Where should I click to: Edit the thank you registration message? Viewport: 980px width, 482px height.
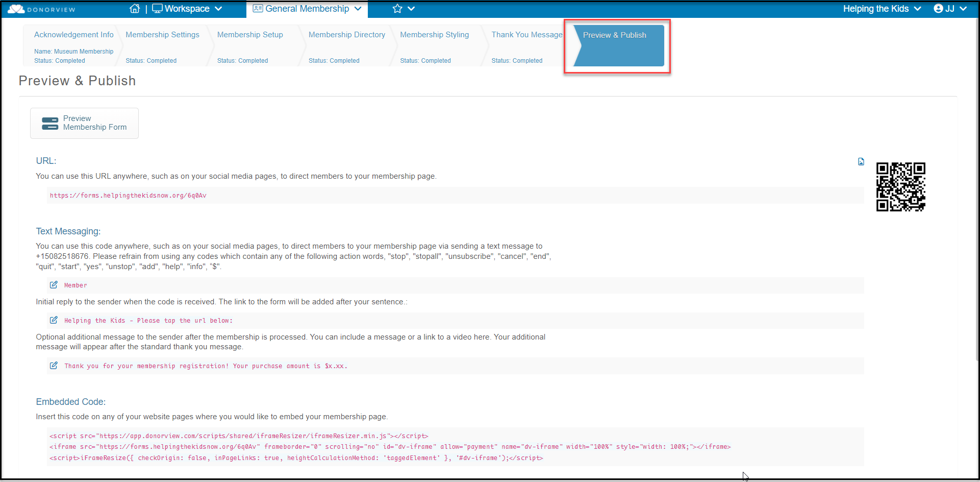tap(54, 366)
